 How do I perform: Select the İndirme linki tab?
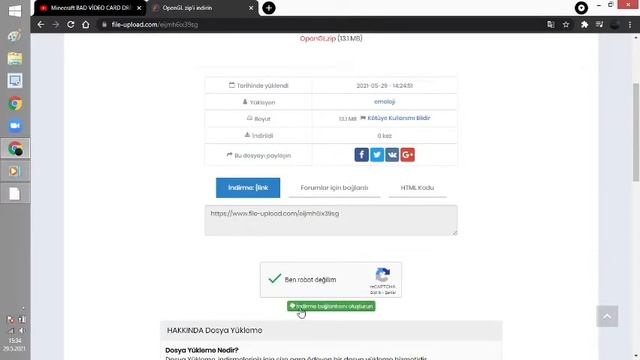coord(248,188)
